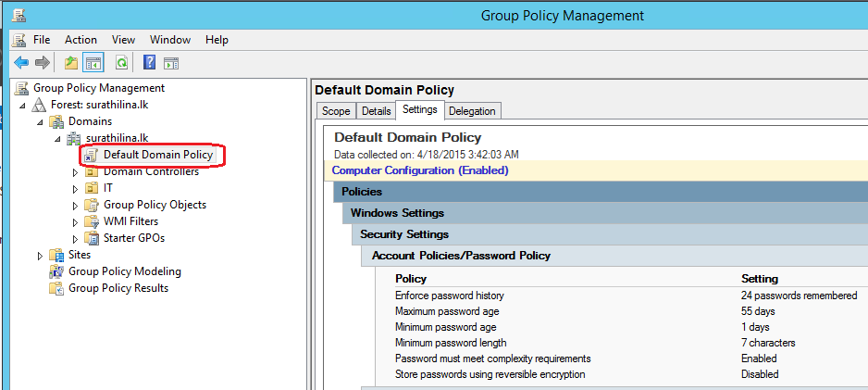Image resolution: width=868 pixels, height=390 pixels.
Task: Click the Group Policy Results icon
Action: pos(56,288)
